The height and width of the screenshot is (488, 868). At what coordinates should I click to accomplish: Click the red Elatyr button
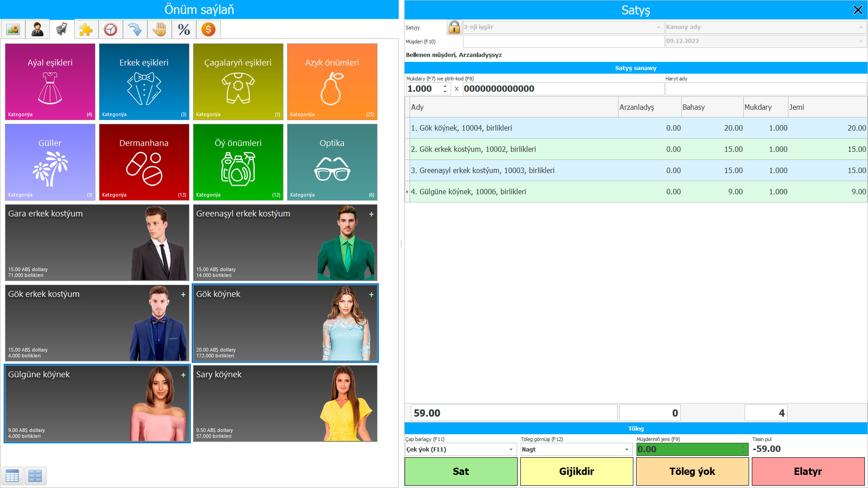coord(808,472)
